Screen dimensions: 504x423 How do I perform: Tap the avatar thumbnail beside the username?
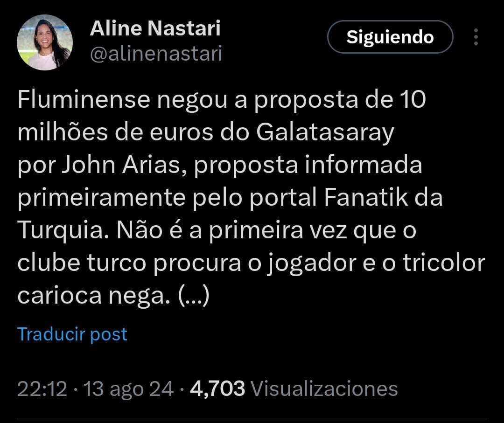pos(44,41)
